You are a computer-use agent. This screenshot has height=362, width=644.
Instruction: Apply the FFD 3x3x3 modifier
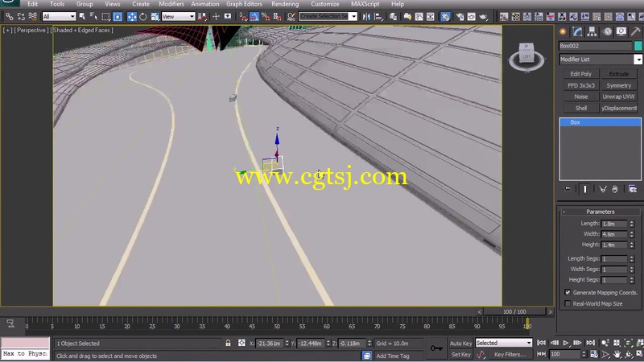(580, 85)
